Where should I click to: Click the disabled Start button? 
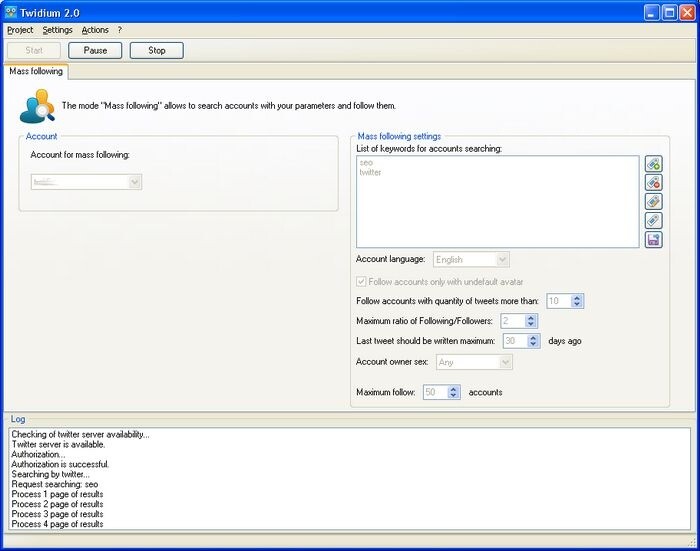click(34, 50)
